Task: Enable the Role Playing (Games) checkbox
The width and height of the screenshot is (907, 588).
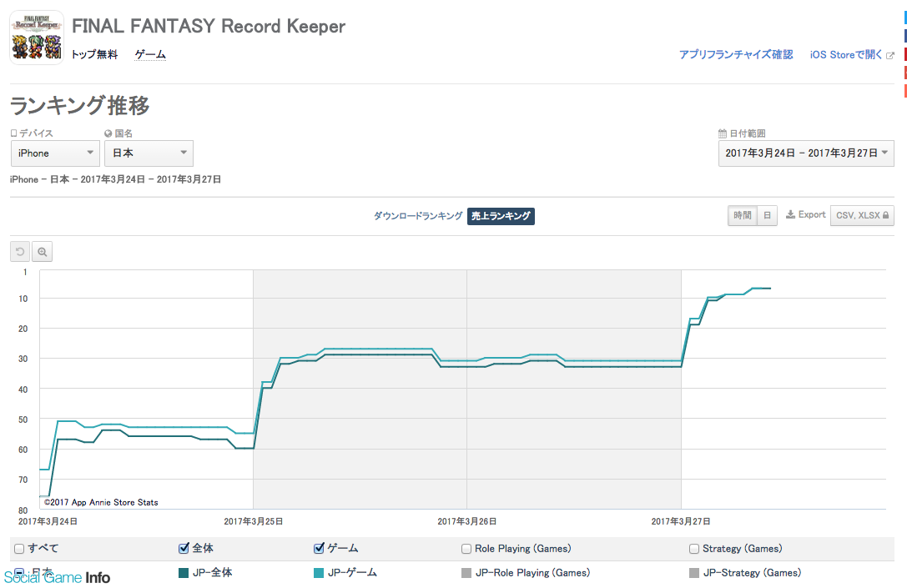Action: pyautogui.click(x=466, y=549)
